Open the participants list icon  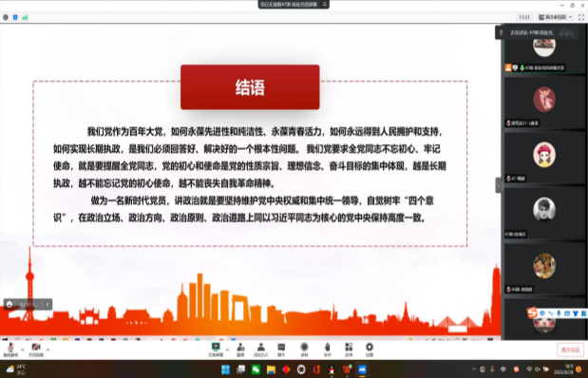coord(261,350)
